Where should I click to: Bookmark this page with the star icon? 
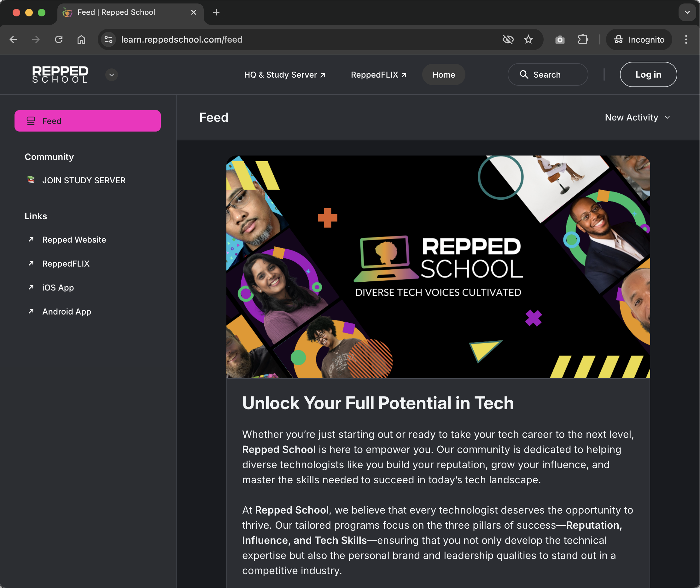tap(528, 39)
